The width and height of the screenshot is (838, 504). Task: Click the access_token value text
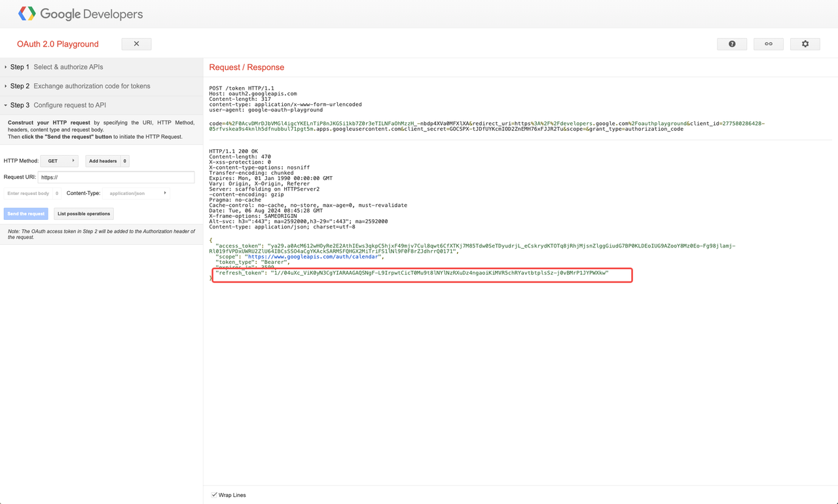472,249
